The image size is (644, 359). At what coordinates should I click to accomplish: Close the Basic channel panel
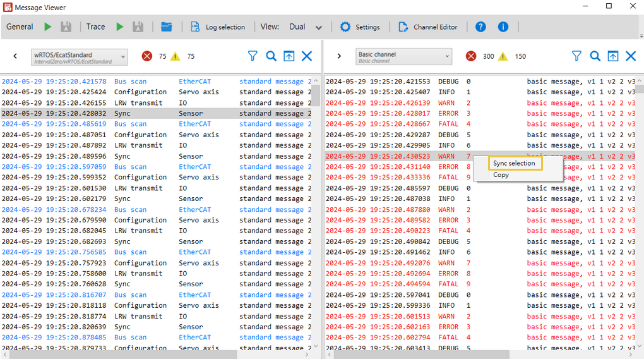pyautogui.click(x=630, y=56)
